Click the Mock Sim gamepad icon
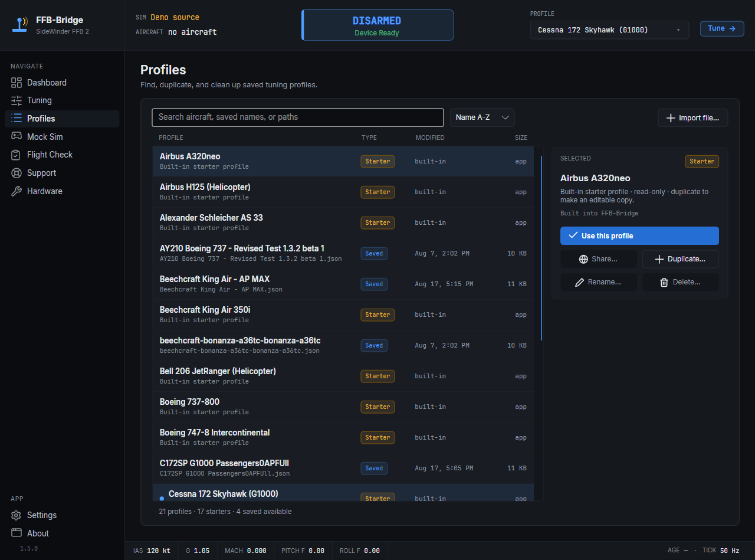Image resolution: width=755 pixels, height=560 pixels. click(17, 137)
